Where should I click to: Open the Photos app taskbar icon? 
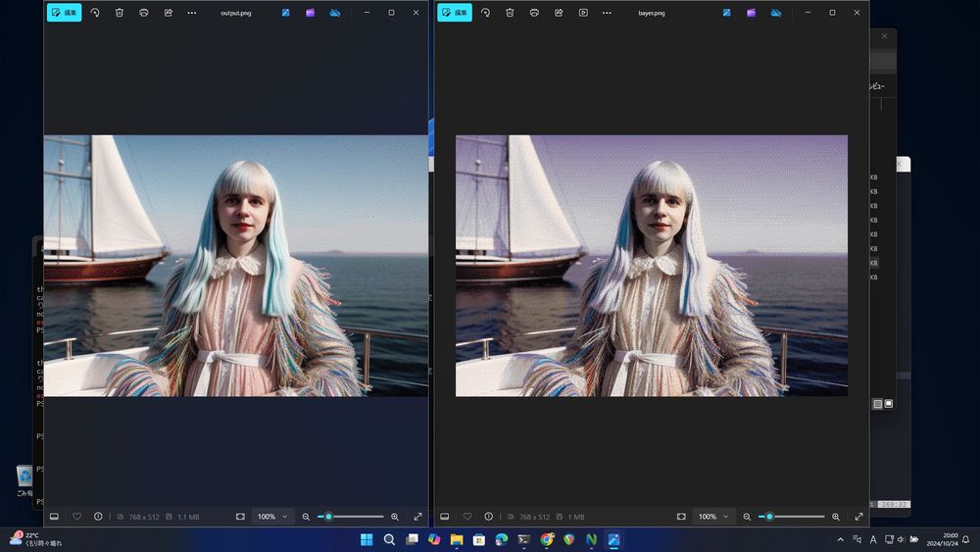[613, 539]
